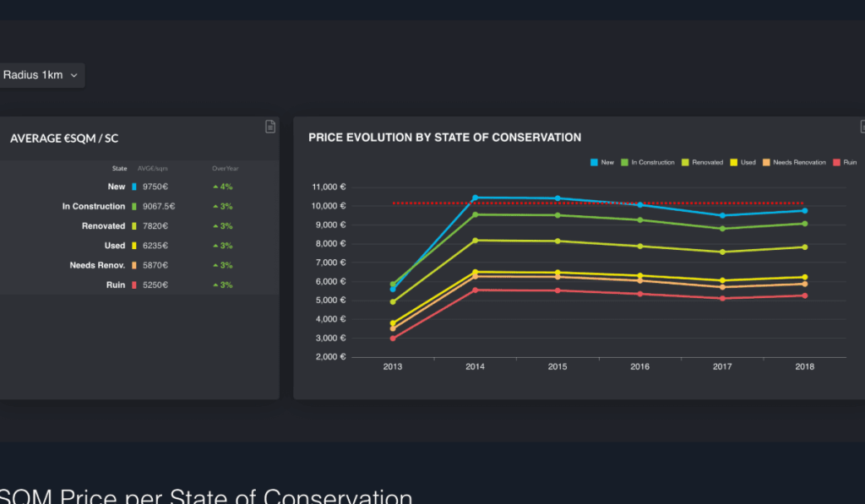This screenshot has width=865, height=504.
Task: Click the green up-arrow beside New's 4% change
Action: coord(215,187)
